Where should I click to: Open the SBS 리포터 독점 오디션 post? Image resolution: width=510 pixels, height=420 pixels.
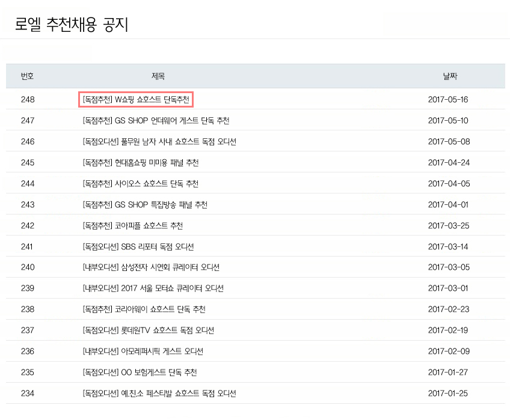(138, 247)
